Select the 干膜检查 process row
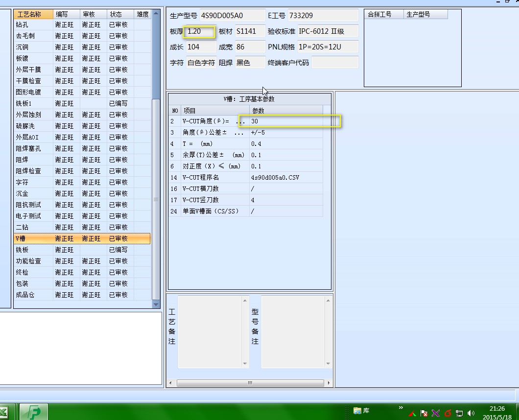Image resolution: width=519 pixels, height=420 pixels. click(82, 81)
